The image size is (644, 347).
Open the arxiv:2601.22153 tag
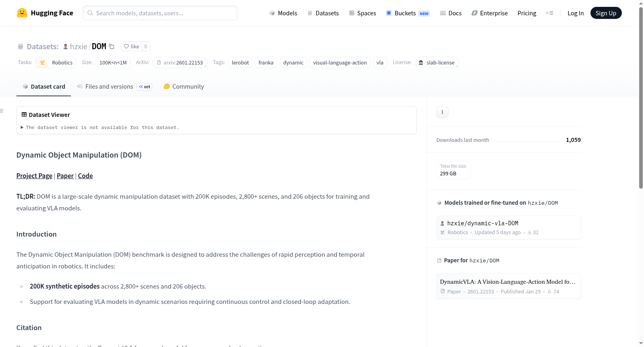pyautogui.click(x=180, y=62)
